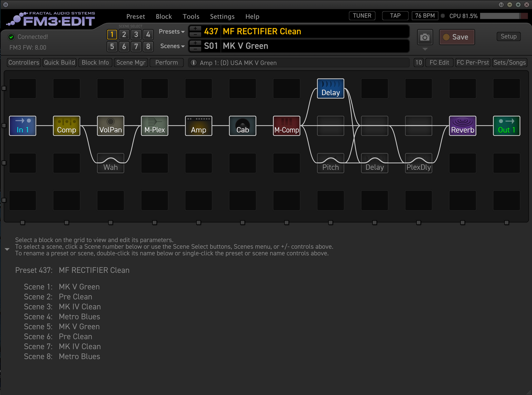Open the Controllers tab

tap(24, 63)
